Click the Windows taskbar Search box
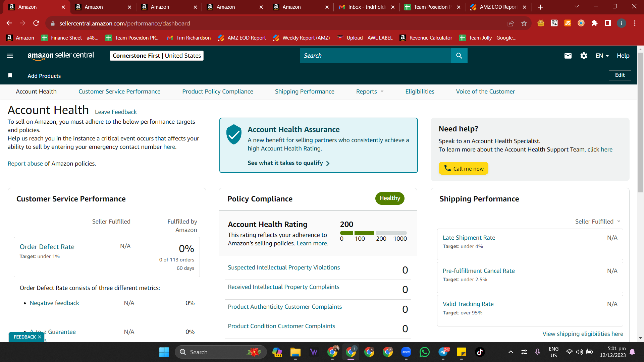Viewport: 644px width, 362px height. (221, 352)
